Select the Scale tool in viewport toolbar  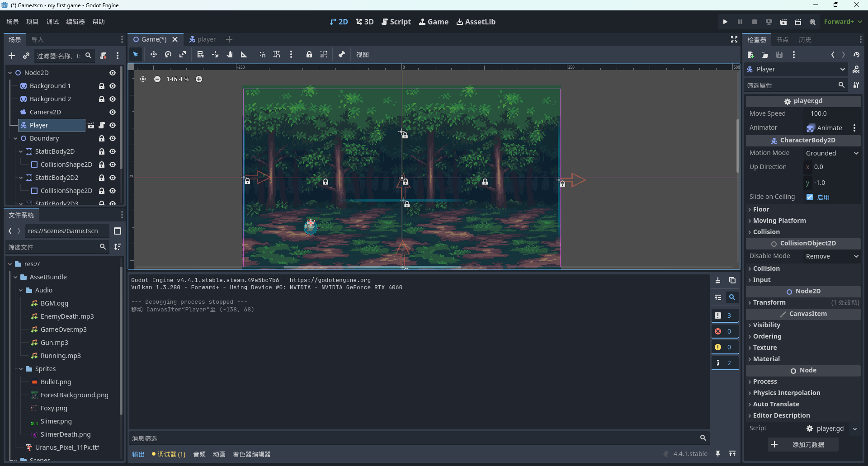pyautogui.click(x=183, y=55)
